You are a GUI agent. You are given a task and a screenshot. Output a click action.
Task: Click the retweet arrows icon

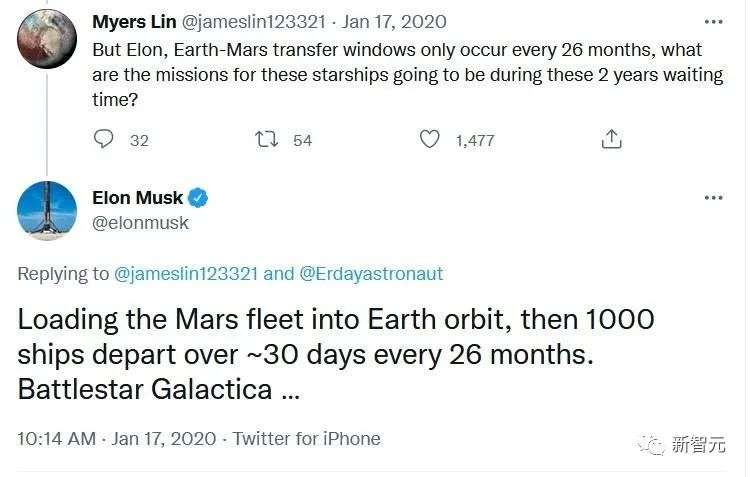pyautogui.click(x=266, y=140)
